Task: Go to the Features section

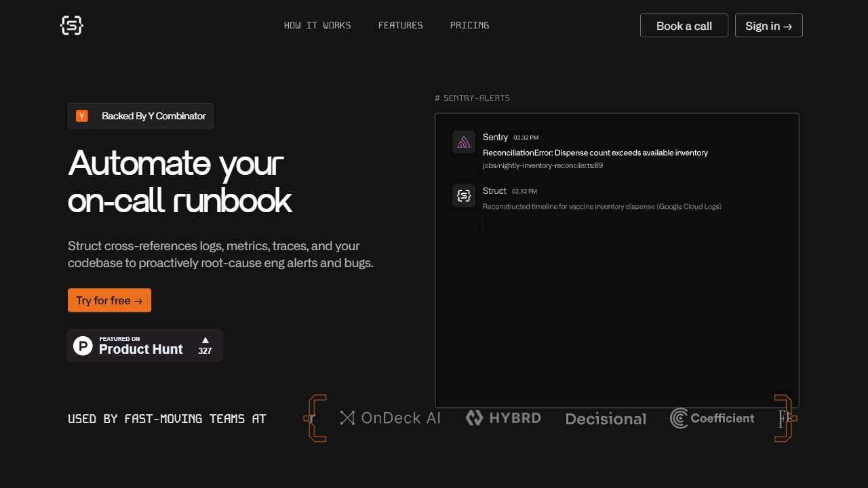Action: (400, 26)
